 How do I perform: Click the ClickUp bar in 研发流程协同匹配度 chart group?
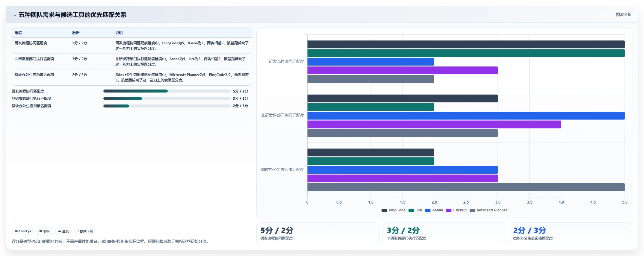click(403, 70)
